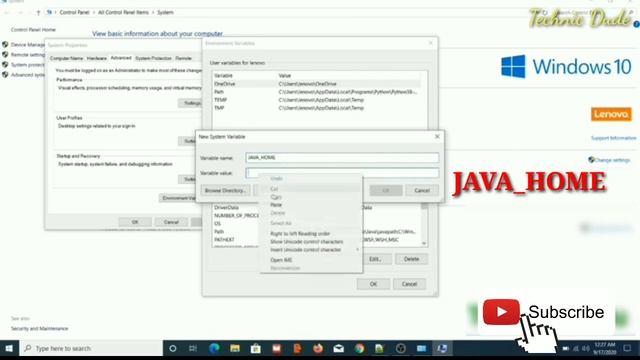Click the shield icon beside Change settings
Viewport: 640px width, 360px height.
[591, 160]
